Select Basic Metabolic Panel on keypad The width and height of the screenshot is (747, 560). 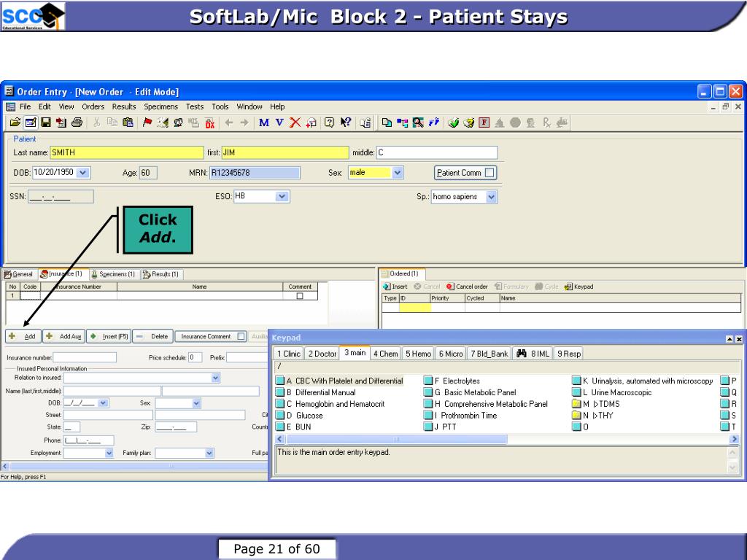pos(471,392)
